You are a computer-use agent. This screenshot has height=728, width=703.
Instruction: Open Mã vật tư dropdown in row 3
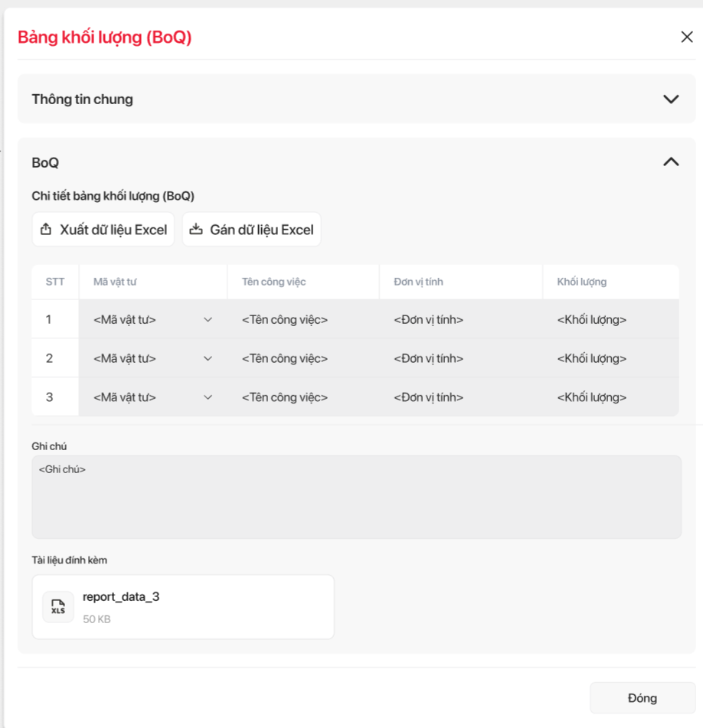(x=208, y=397)
